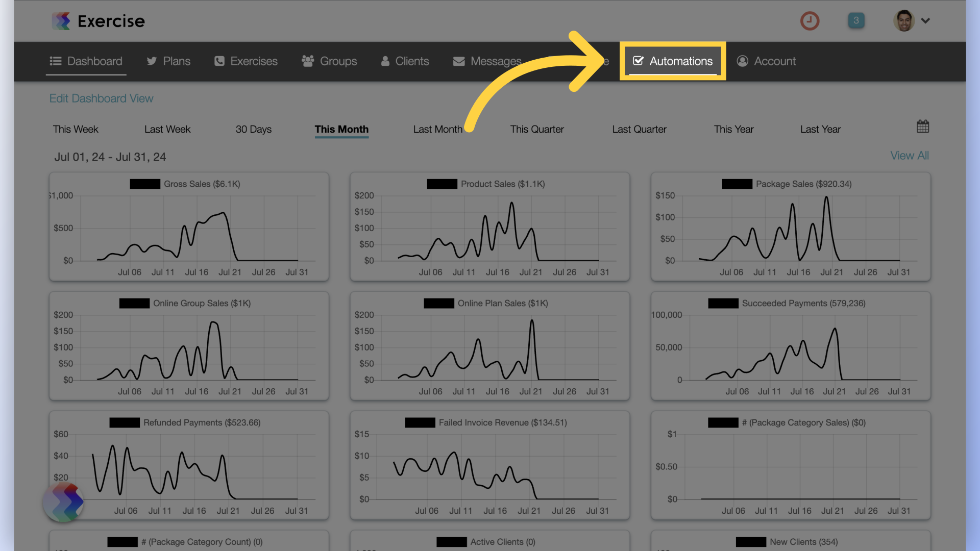
Task: Expand the profile dropdown chevron
Action: (x=925, y=21)
